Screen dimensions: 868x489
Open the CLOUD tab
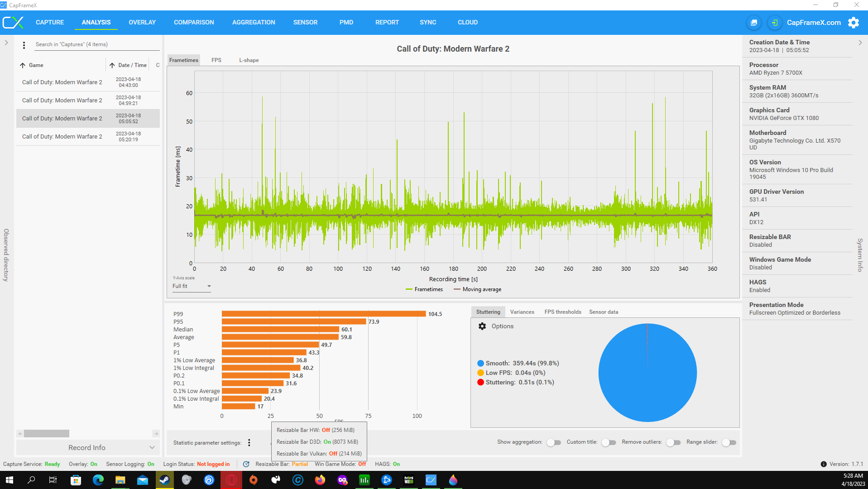click(468, 23)
